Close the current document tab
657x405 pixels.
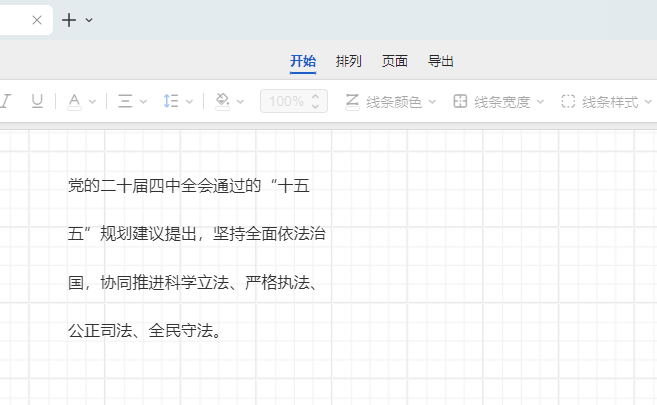[x=37, y=20]
